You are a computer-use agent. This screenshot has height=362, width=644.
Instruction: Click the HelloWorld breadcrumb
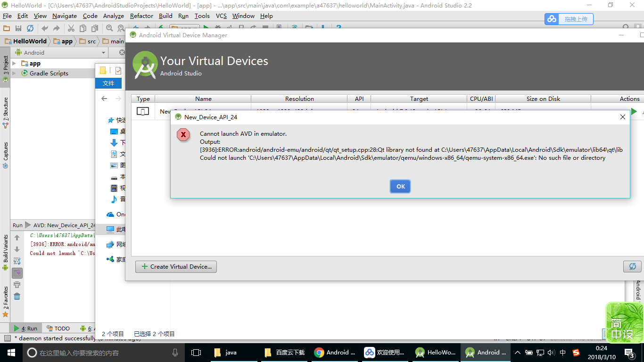coord(26,41)
